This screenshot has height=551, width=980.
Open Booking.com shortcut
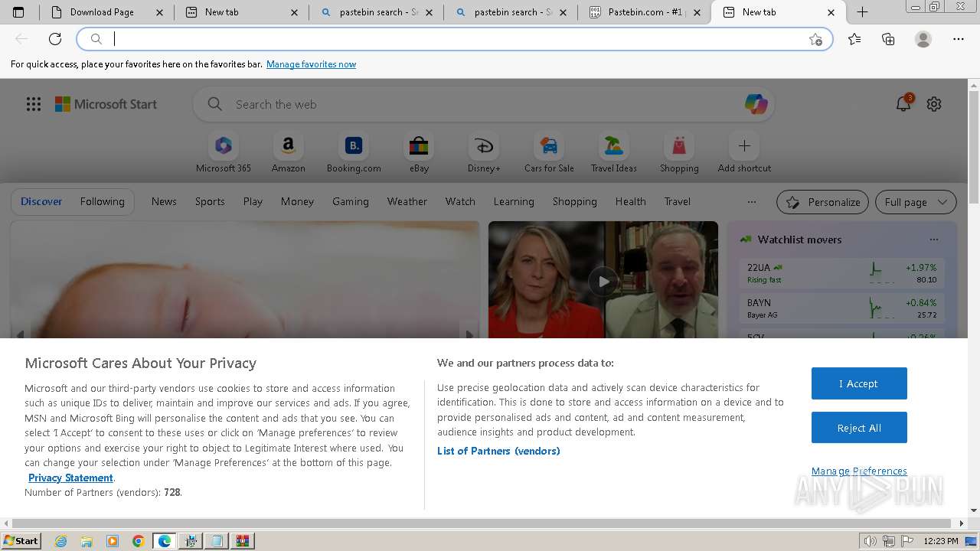click(354, 152)
